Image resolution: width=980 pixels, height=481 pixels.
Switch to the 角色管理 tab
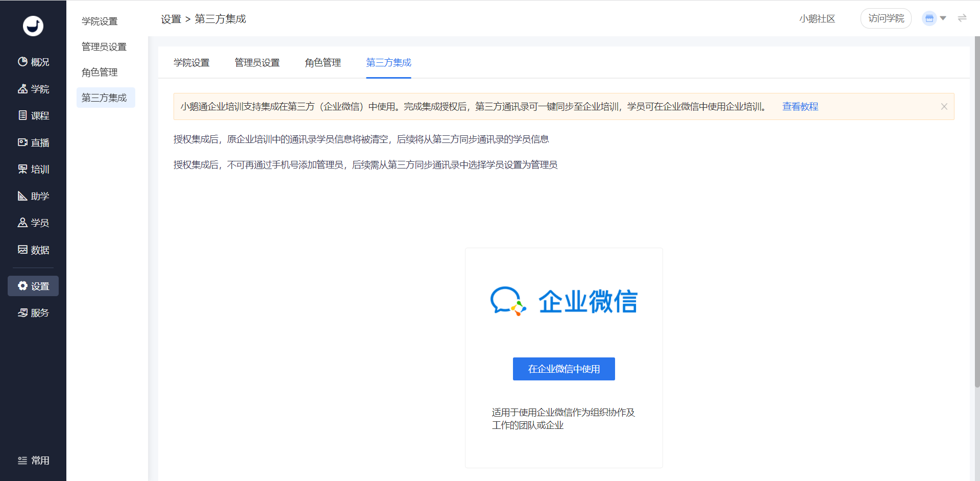[x=323, y=63]
